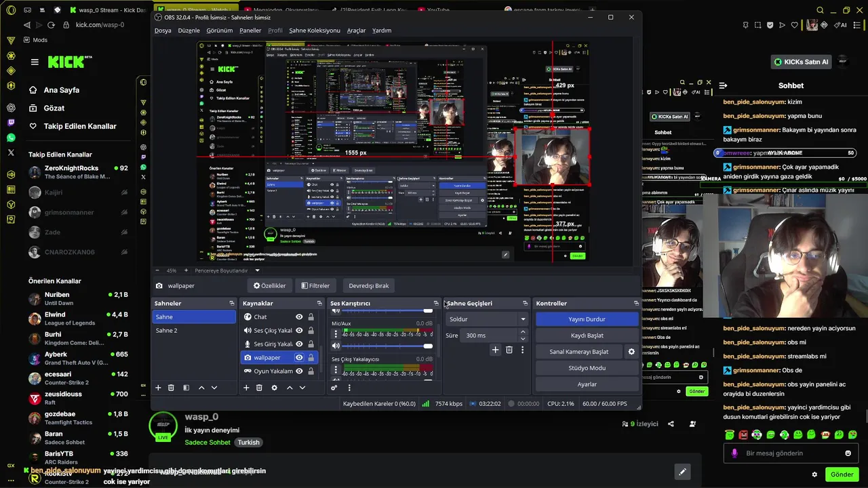Viewport: 868px width, 488px height.
Task: Open Twitch in Opera sidebar
Action: click(x=11, y=123)
